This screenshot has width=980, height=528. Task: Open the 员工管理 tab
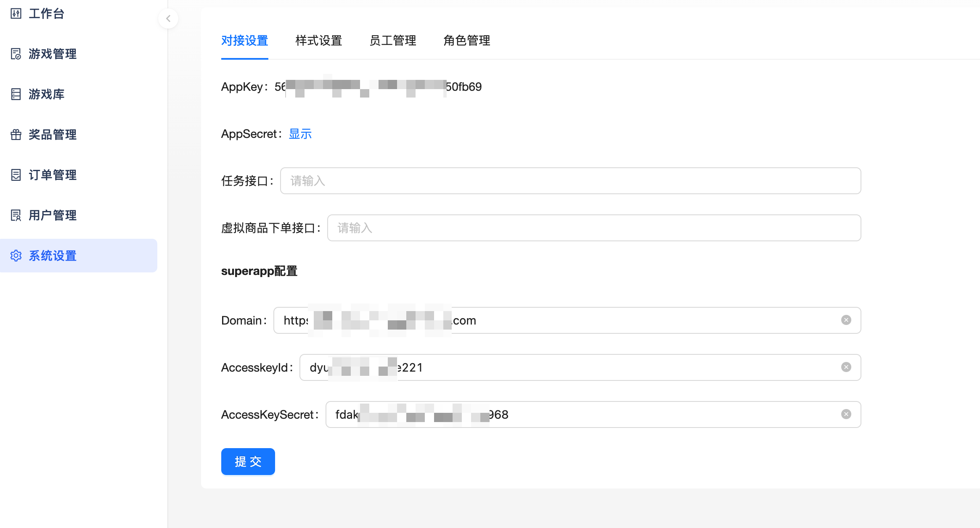pyautogui.click(x=392, y=41)
